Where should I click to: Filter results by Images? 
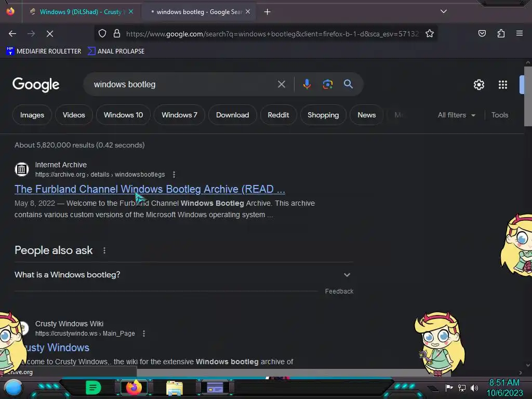coord(32,115)
